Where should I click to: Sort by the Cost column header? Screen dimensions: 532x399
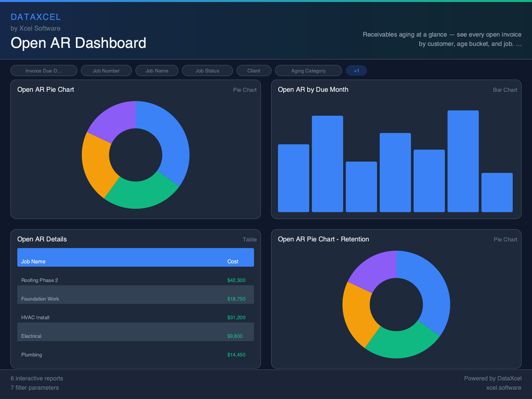pos(232,261)
